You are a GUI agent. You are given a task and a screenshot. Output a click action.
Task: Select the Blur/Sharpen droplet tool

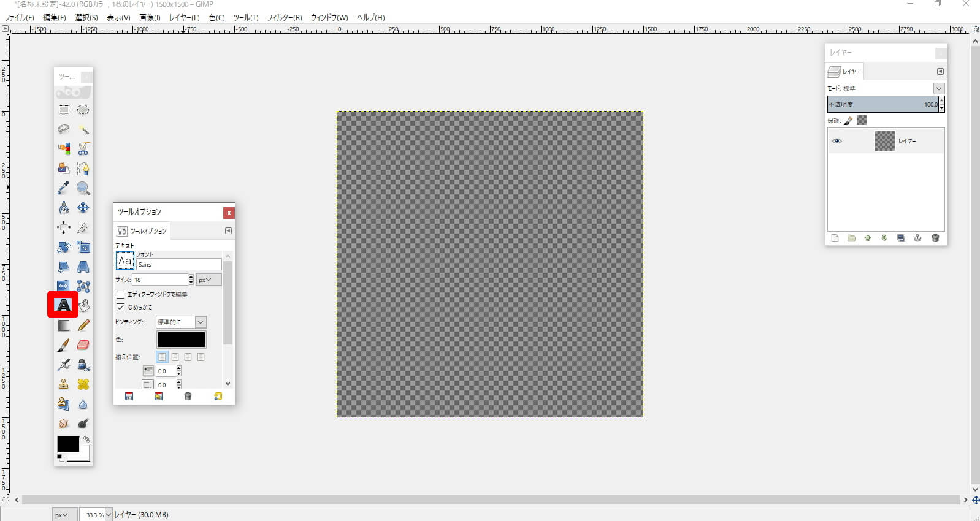pyautogui.click(x=83, y=404)
